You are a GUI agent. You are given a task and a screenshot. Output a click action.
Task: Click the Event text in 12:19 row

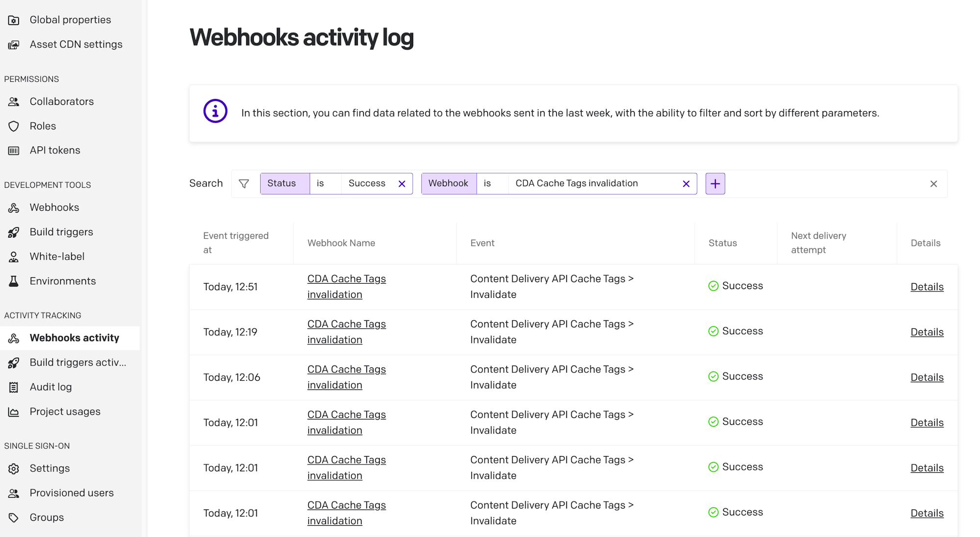point(552,332)
